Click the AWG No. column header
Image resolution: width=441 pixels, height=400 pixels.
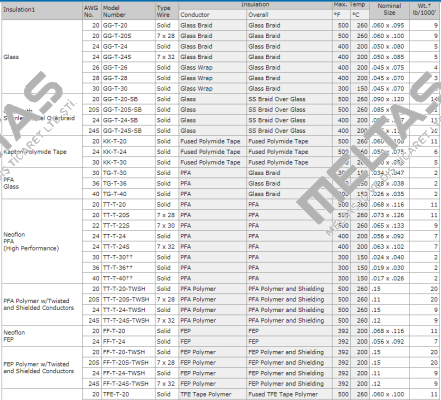pyautogui.click(x=91, y=11)
